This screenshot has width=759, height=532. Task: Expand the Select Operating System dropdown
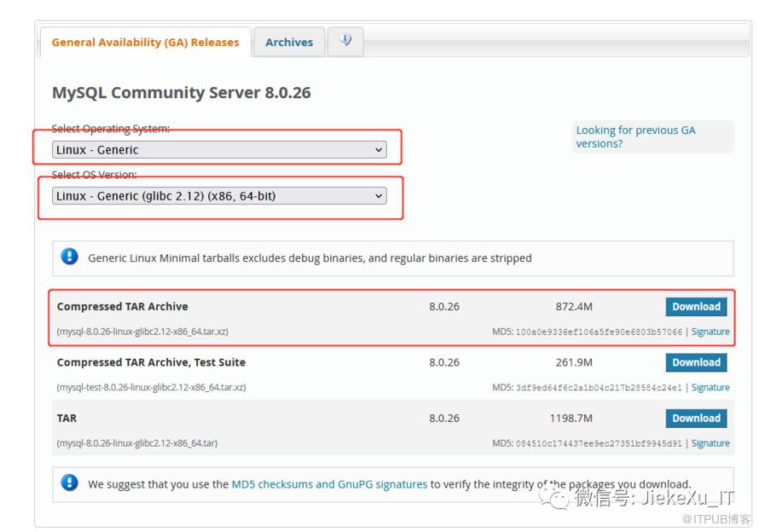tap(219, 150)
